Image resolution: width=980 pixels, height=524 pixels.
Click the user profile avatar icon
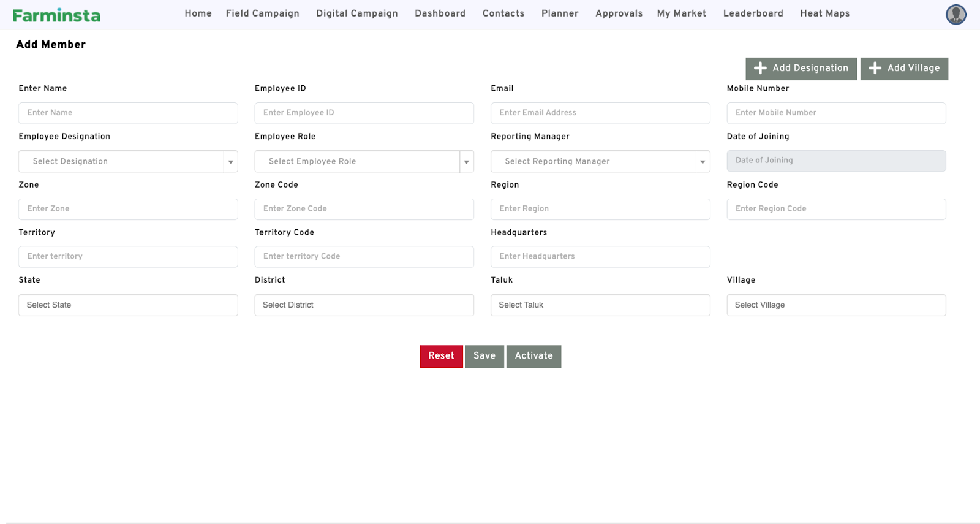pyautogui.click(x=956, y=14)
